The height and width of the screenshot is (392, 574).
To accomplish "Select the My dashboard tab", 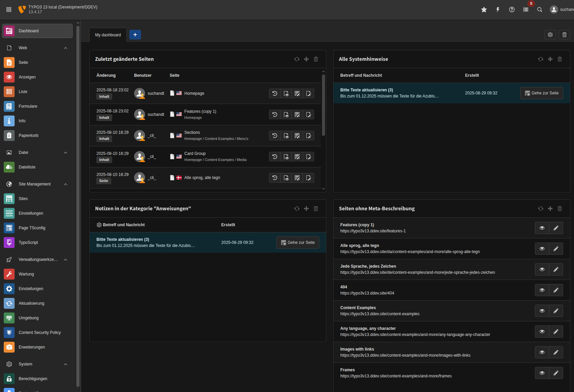I will coord(108,35).
